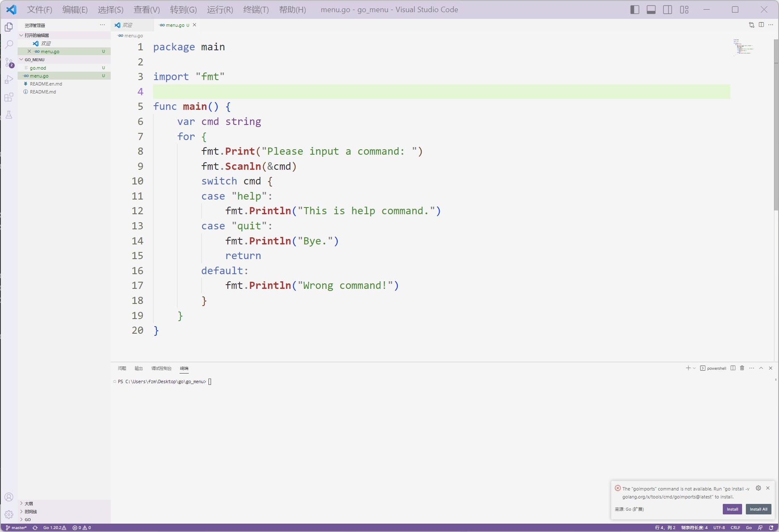
Task: Toggle the secondary sidebar layout button
Action: coord(667,10)
